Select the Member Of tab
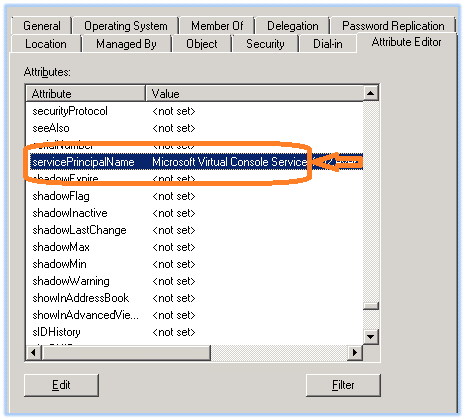 (217, 26)
